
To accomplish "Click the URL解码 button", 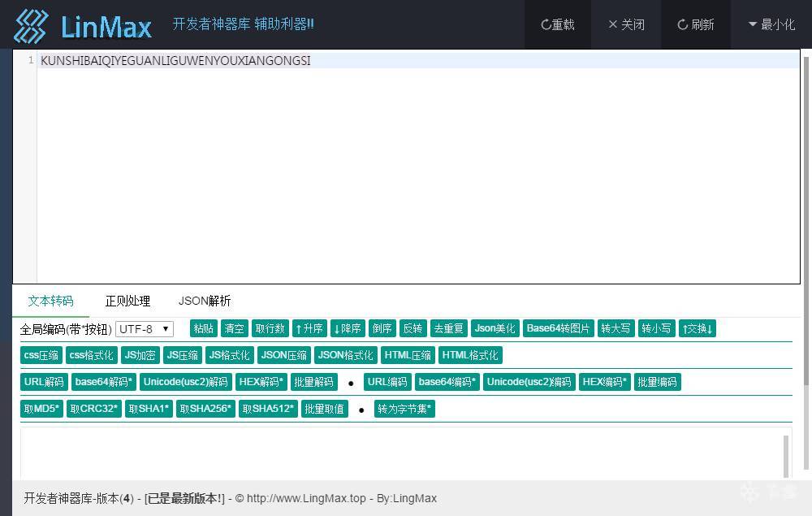I will tap(44, 383).
